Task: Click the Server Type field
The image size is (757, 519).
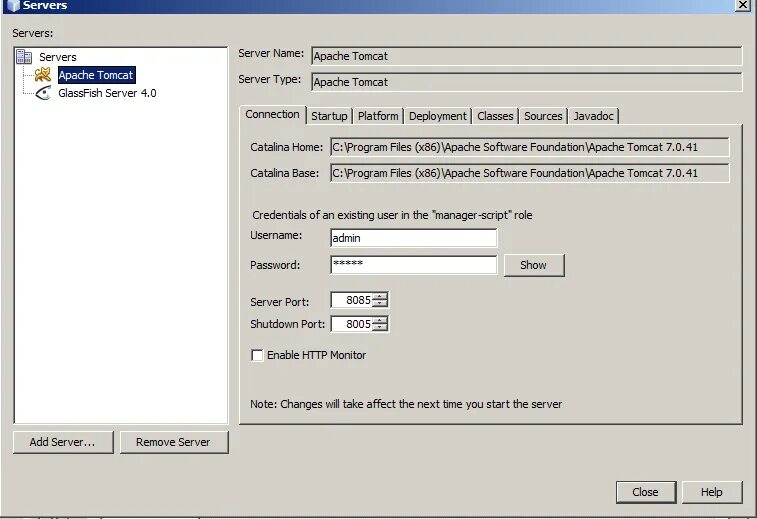Action: [527, 82]
